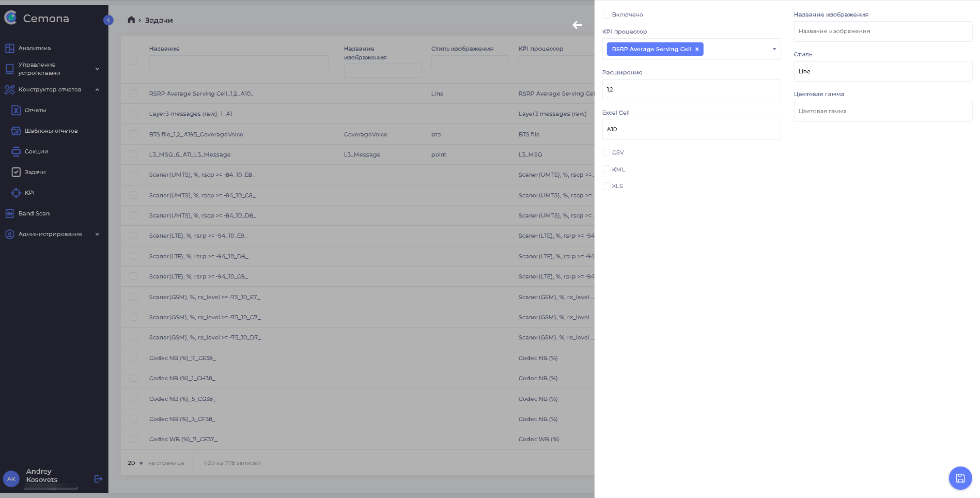
Task: Collapse sidebar using the round chevron button
Action: (x=108, y=20)
